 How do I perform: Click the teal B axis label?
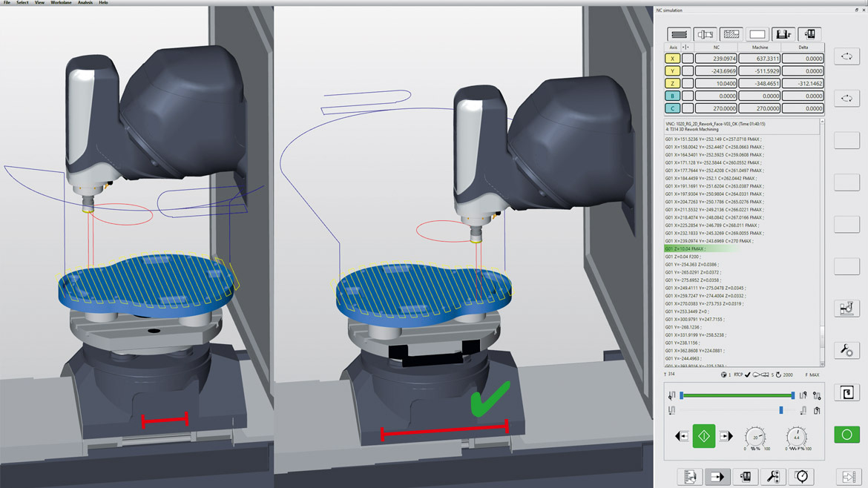pyautogui.click(x=673, y=96)
